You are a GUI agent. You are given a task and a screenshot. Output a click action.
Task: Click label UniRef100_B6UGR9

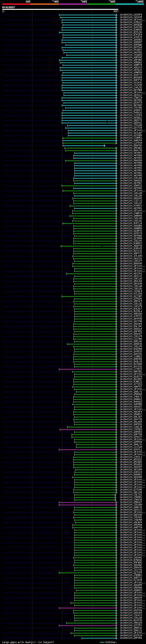pyautogui.click(x=131, y=77)
